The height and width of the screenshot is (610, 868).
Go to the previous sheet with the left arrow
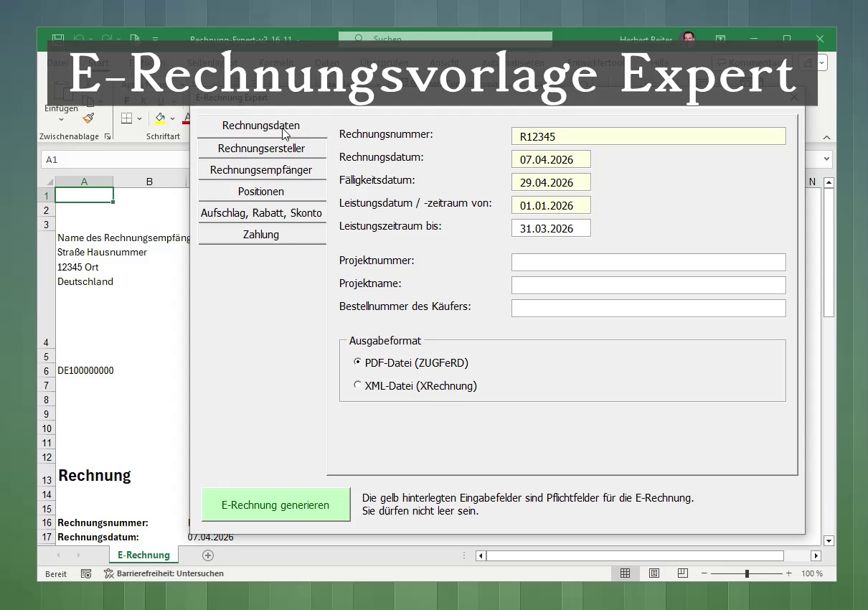click(x=59, y=555)
